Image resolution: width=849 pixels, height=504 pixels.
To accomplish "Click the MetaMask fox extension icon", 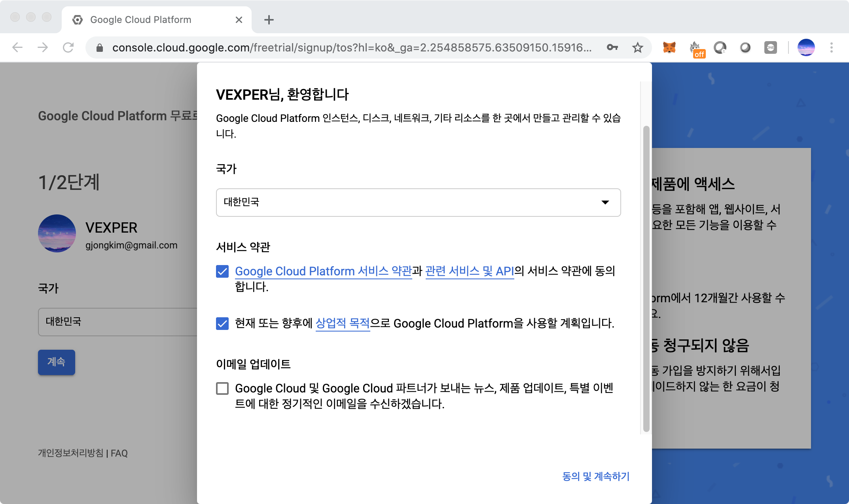I will click(x=669, y=48).
